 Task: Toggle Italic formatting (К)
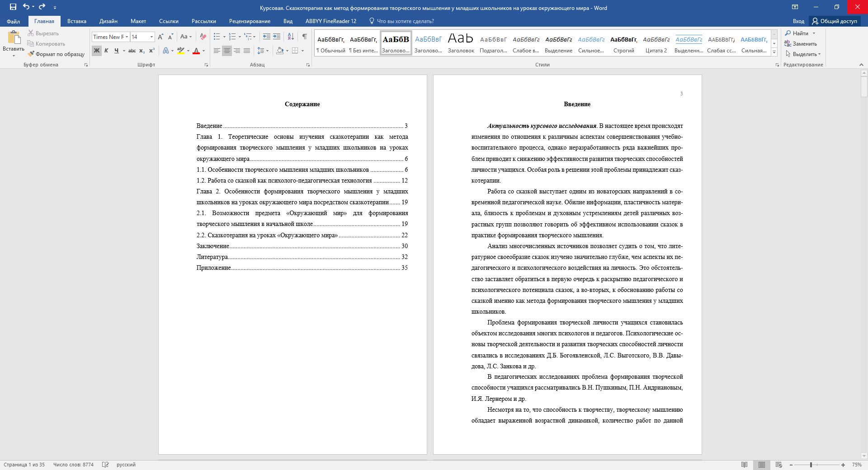pos(106,51)
